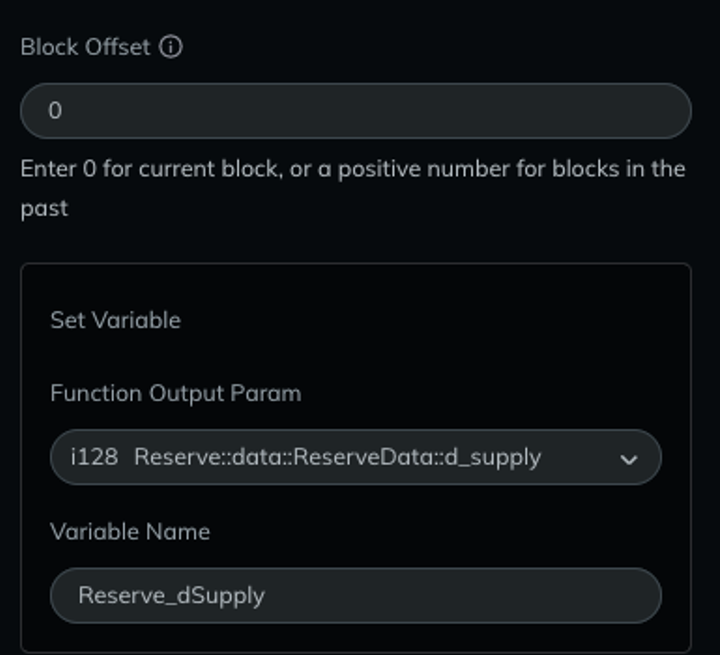Image resolution: width=720 pixels, height=655 pixels.
Task: Click the 0 value in Block Offset
Action: 55,111
